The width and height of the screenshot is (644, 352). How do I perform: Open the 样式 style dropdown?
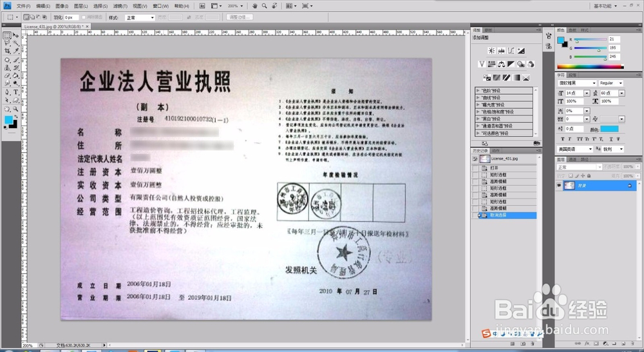click(x=140, y=17)
